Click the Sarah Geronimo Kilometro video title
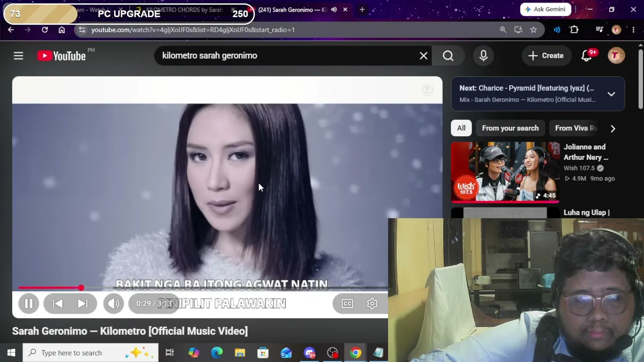The image size is (644, 362). click(130, 331)
